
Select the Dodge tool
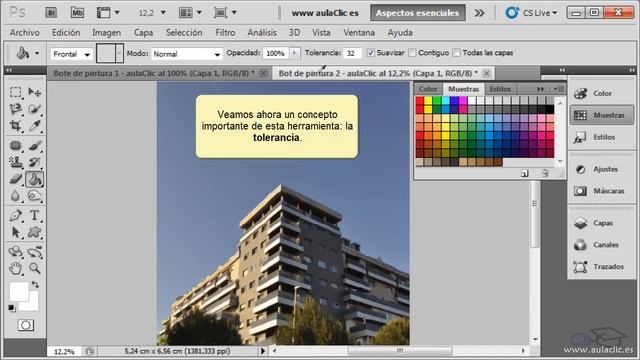click(34, 196)
